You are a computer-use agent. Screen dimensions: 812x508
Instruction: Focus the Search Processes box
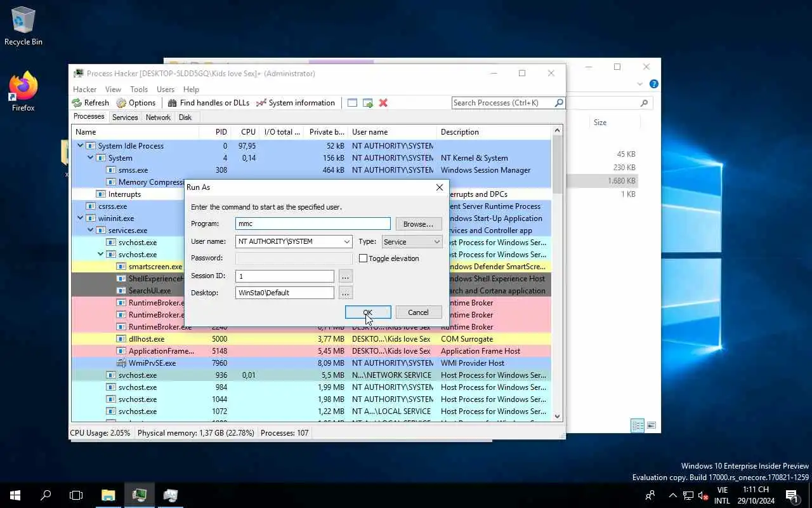(x=502, y=103)
